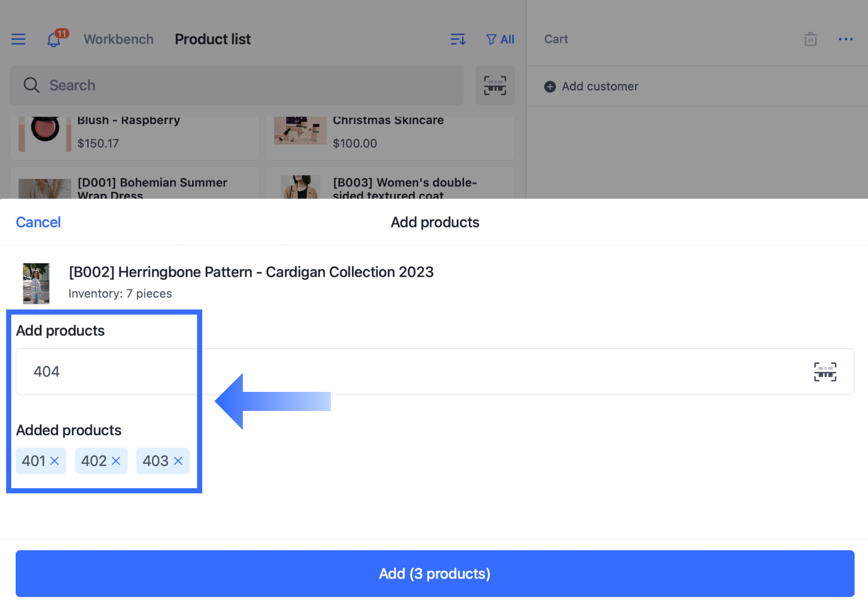Click the Add customer plus icon
This screenshot has width=868, height=604.
point(550,86)
